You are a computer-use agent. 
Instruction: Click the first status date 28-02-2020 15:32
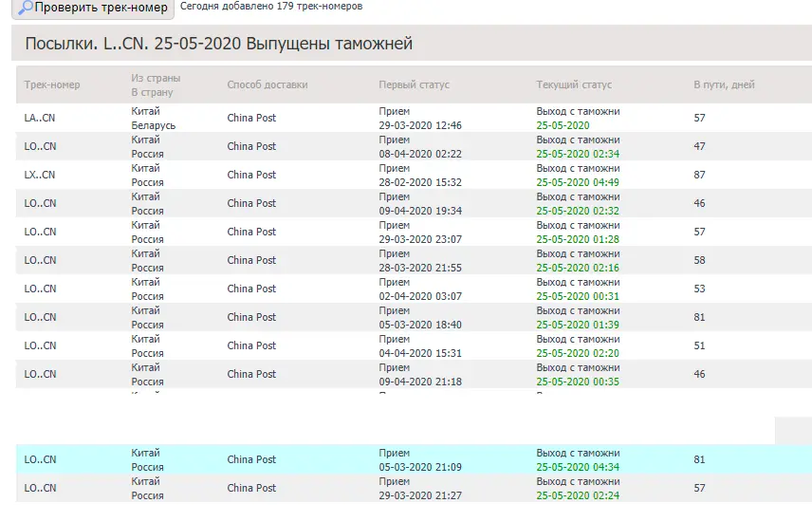click(420, 182)
